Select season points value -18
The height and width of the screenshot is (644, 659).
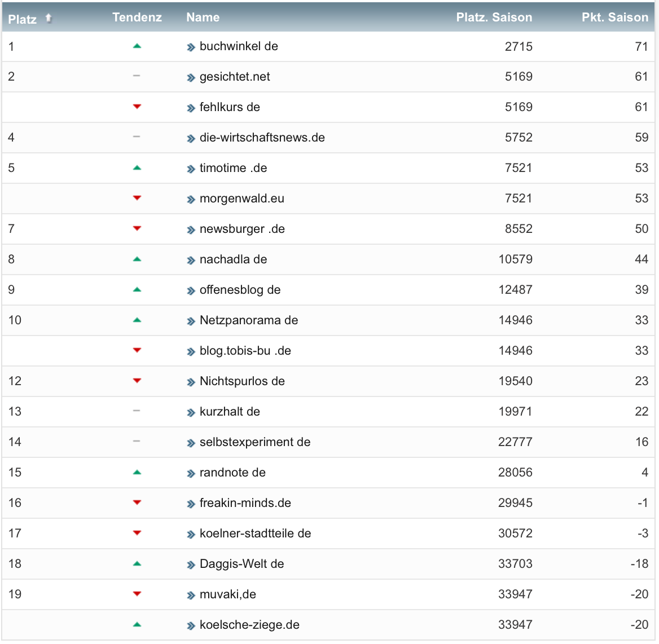640,564
